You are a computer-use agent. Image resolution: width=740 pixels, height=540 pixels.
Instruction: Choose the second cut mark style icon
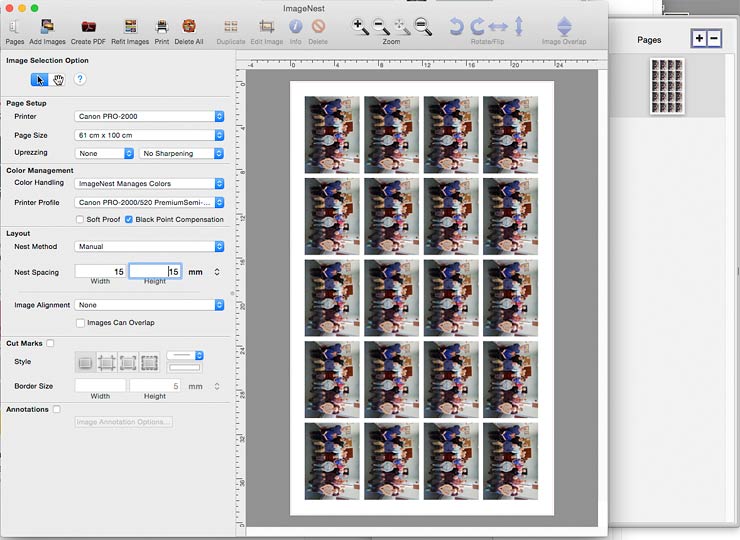[107, 363]
